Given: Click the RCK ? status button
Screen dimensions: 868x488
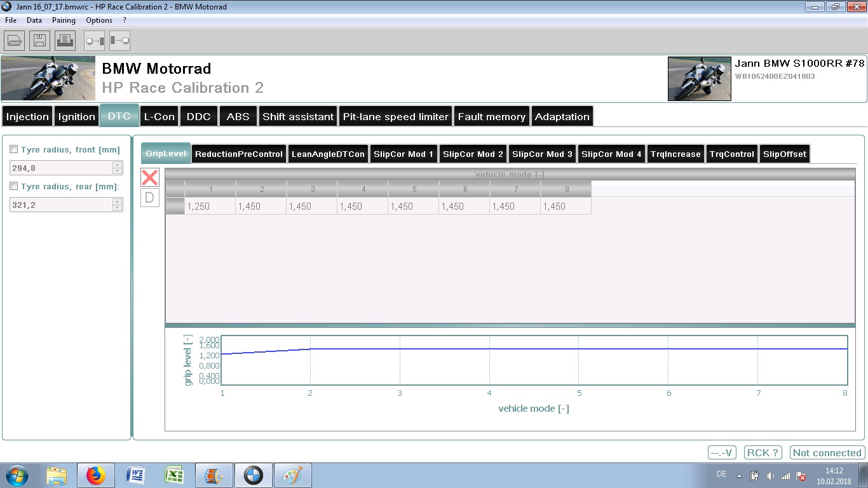Looking at the screenshot, I should click(x=763, y=453).
